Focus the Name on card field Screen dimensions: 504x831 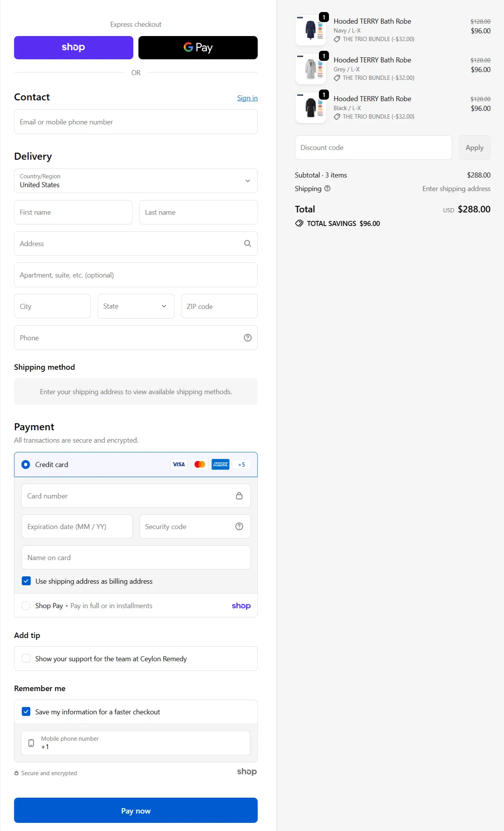click(136, 557)
